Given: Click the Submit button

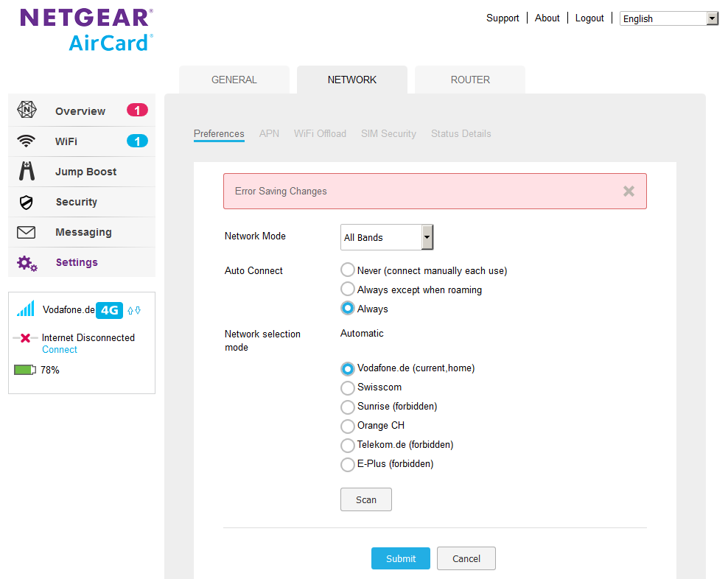Looking at the screenshot, I should [x=400, y=558].
